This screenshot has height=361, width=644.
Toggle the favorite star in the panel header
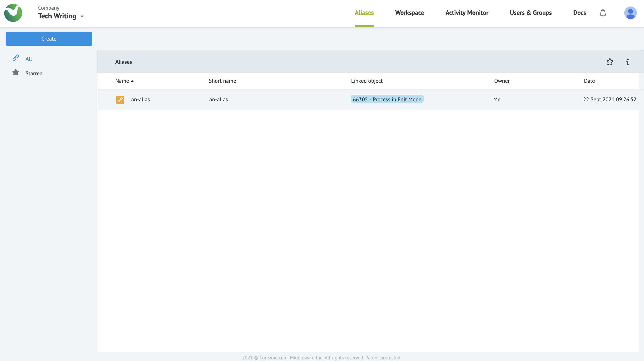(x=610, y=62)
